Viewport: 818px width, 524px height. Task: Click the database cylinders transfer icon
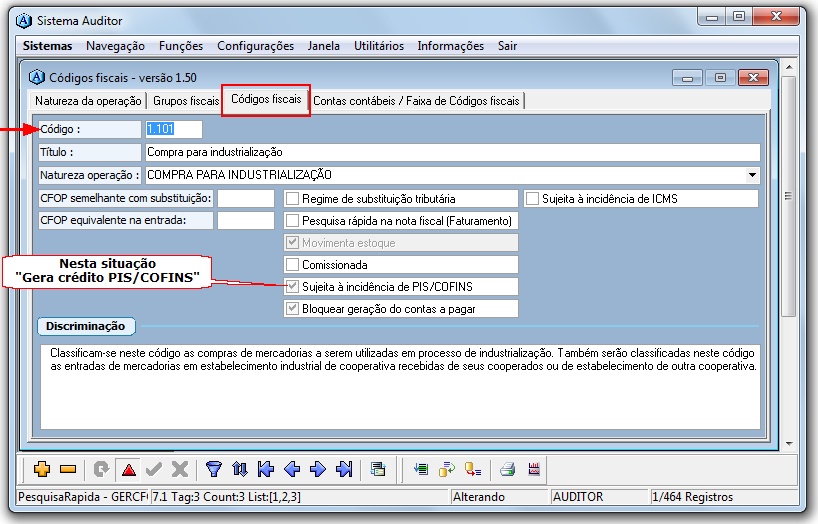click(x=447, y=469)
